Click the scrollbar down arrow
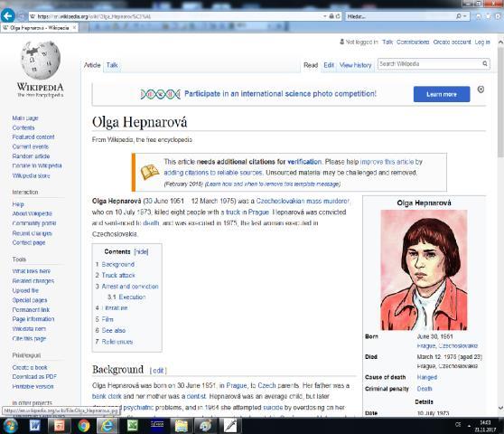Viewport: 504px width, 434px height. pos(500,408)
